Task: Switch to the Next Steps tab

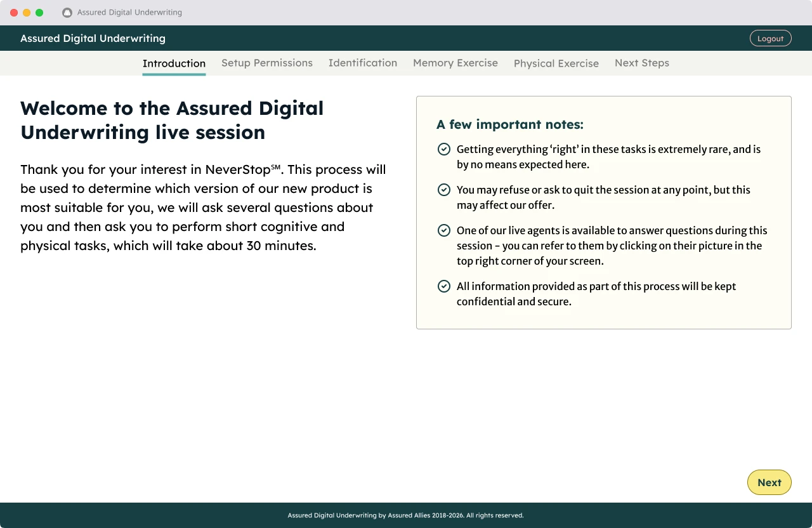Action: 642,63
